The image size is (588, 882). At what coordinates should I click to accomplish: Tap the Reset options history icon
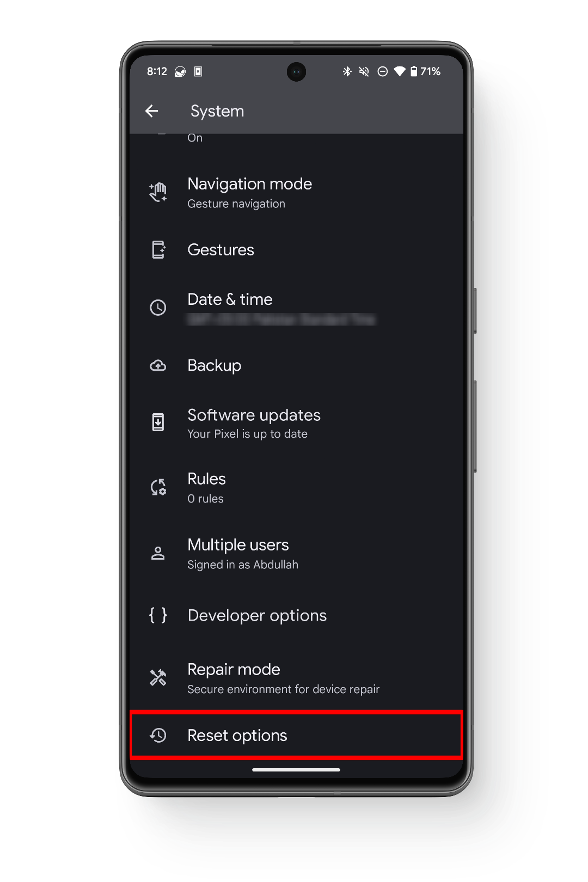158,736
